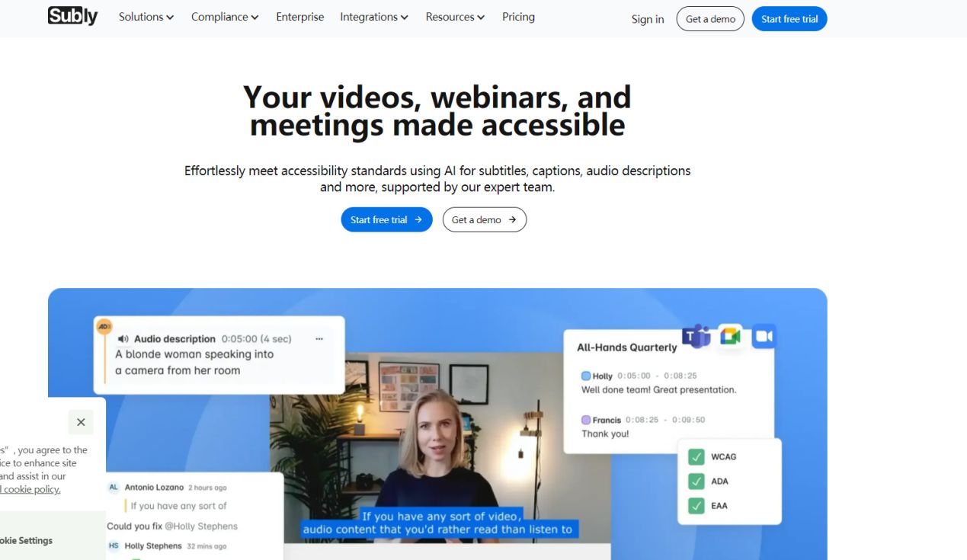Click the 'Your videos, webinars, and' heading
Screen dimensions: 967x560
[x=437, y=97]
